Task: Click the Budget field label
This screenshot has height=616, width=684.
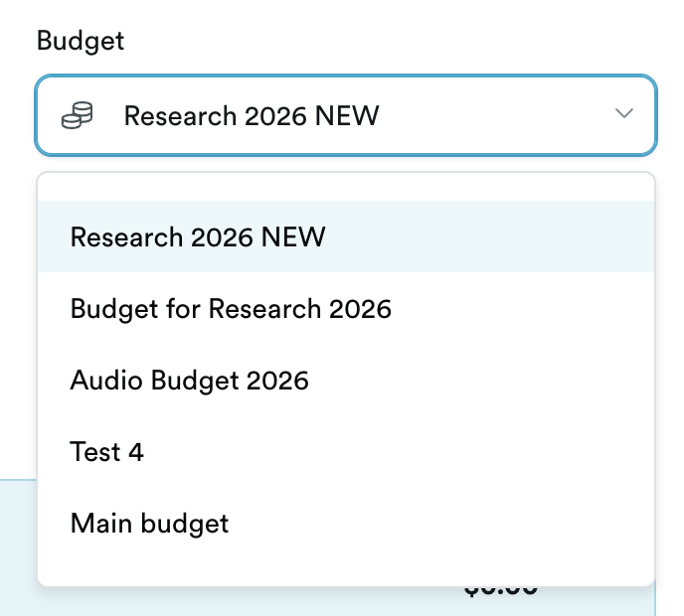Action: [81, 42]
